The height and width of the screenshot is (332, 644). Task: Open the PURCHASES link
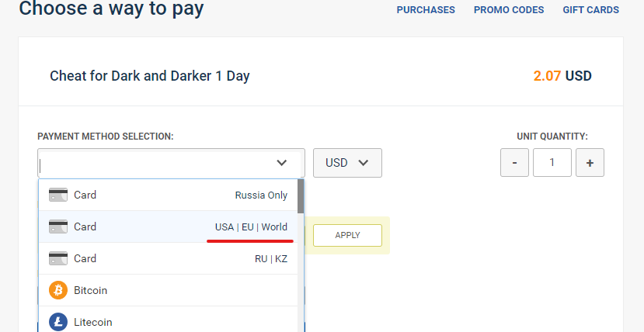point(426,10)
